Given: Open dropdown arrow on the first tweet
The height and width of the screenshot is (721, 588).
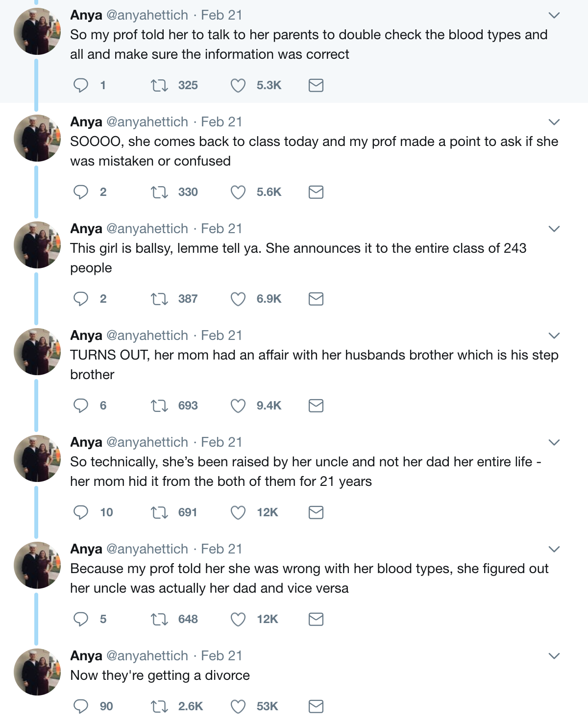Looking at the screenshot, I should pyautogui.click(x=554, y=16).
